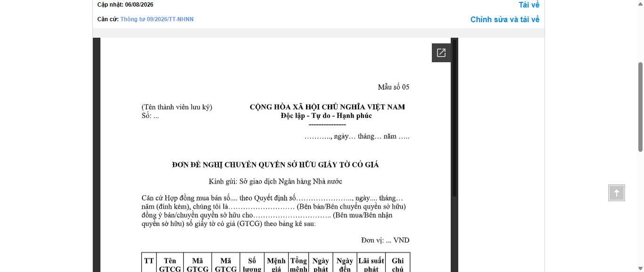Click the Lãi suất phát column header
This screenshot has width=644, height=272.
(372, 262)
